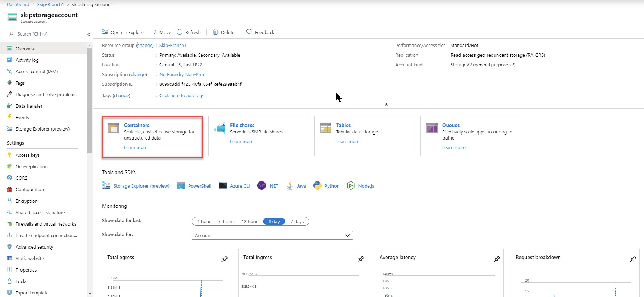This screenshot has width=644, height=297.
Task: Click the Encryption lock icon in sidebar
Action: (9, 201)
